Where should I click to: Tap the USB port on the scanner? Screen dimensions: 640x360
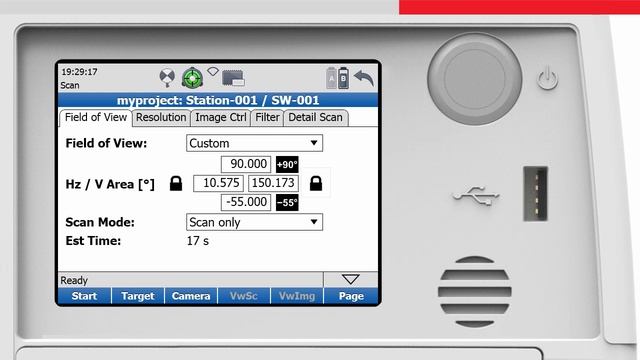(535, 194)
